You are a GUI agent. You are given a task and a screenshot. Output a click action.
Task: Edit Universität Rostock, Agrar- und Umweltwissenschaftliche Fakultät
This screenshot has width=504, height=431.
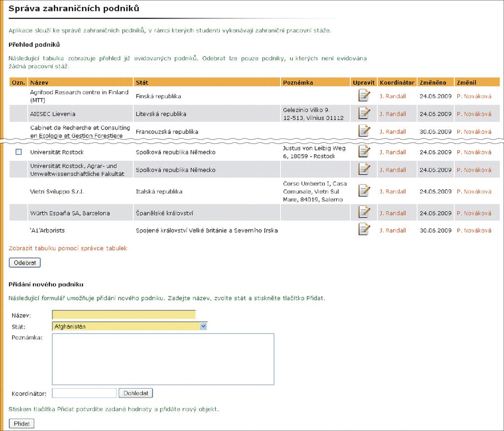click(x=364, y=169)
